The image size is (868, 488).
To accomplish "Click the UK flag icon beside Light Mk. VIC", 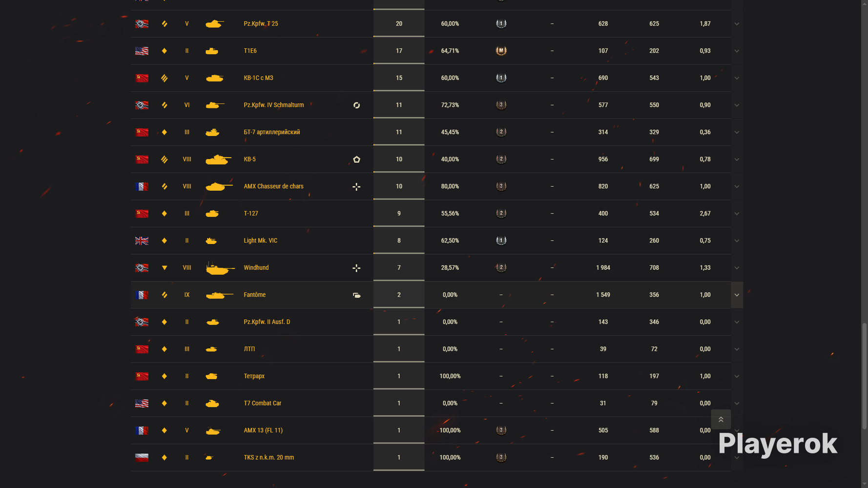I will [142, 241].
